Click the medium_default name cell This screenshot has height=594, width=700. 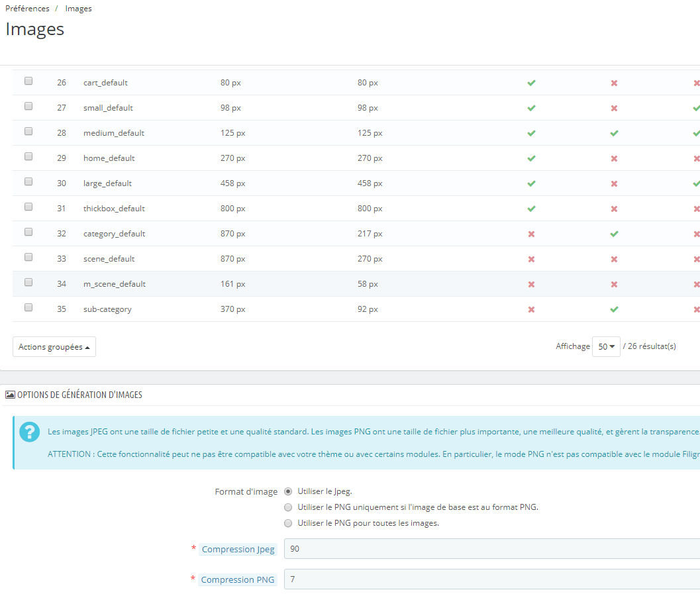point(114,133)
